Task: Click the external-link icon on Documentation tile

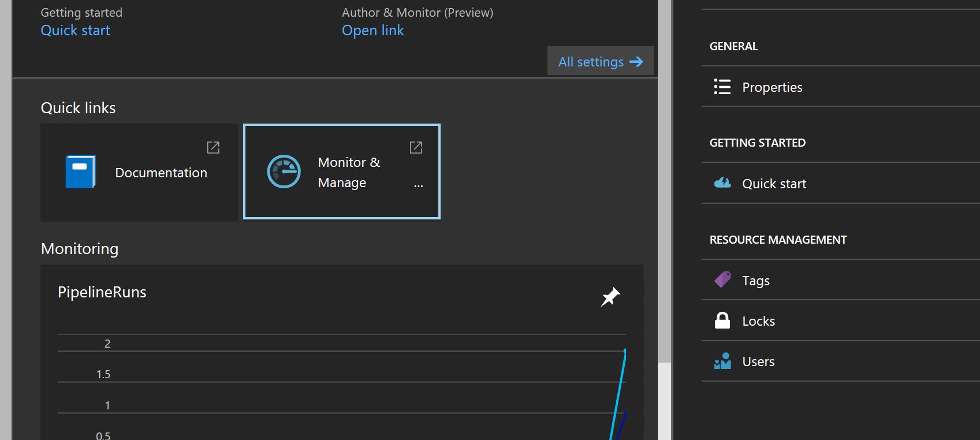Action: coord(213,147)
